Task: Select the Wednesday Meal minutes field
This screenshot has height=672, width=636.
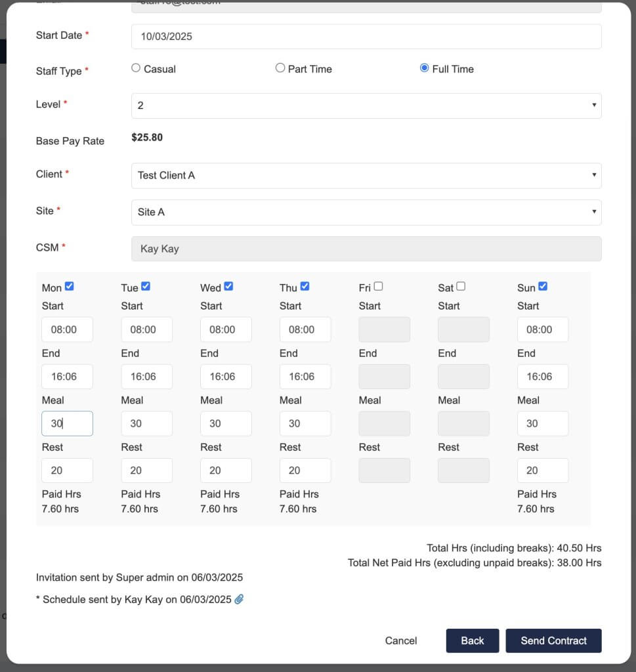Action: click(226, 423)
